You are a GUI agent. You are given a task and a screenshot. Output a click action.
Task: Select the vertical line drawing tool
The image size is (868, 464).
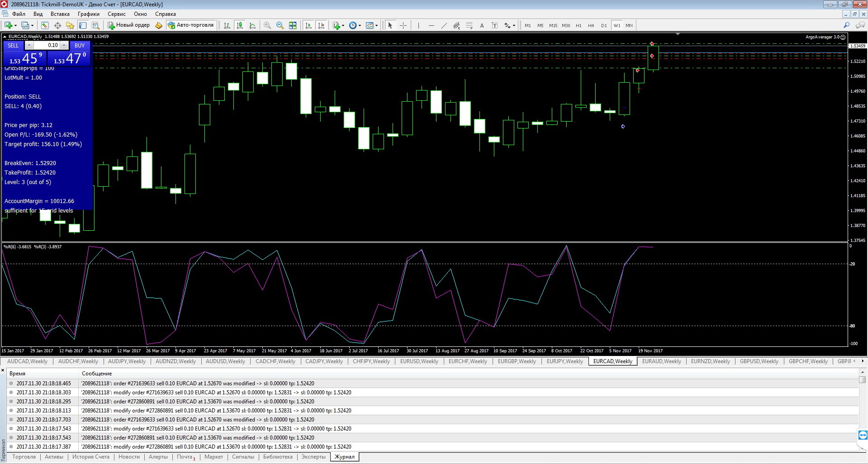coord(418,25)
